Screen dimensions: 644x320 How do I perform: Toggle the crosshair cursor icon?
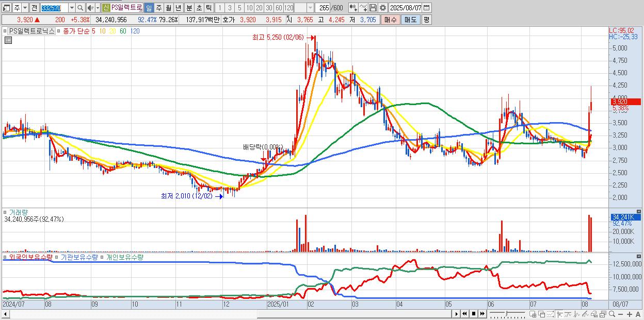[559, 314]
